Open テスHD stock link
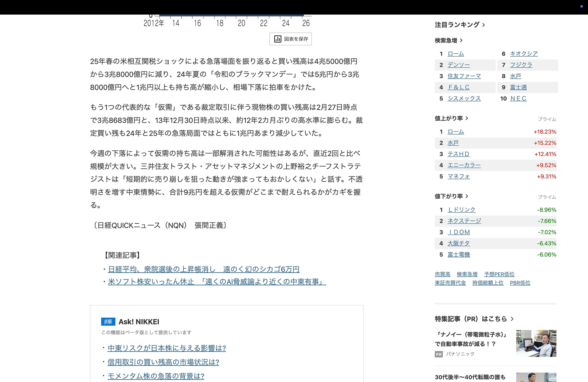Viewport: 588px width, 382px height. click(458, 154)
